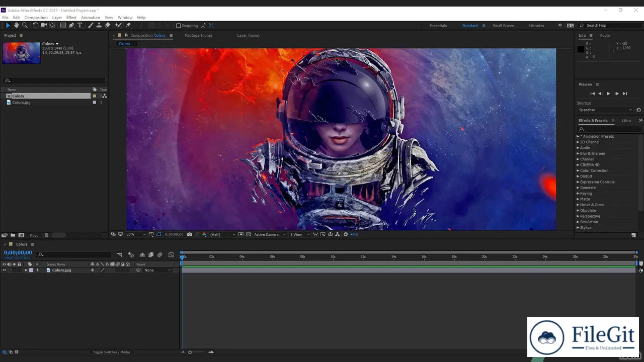This screenshot has height=362, width=644.
Task: Select the Clone Stamp tool
Action: pos(99,25)
